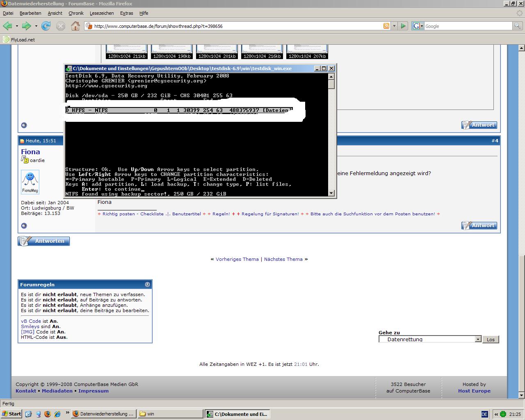Viewport: 525px width, 420px height.
Task: Click the 21:01 time link
Action: 301,364
